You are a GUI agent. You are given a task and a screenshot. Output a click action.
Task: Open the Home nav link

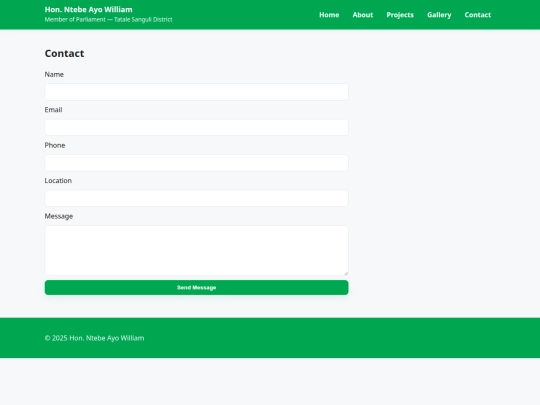point(329,15)
